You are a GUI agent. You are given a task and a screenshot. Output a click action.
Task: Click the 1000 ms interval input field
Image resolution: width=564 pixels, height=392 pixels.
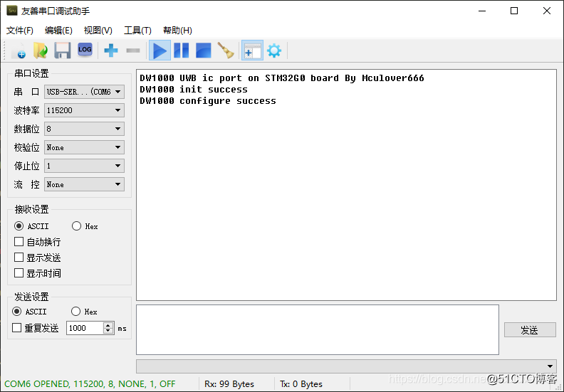[x=85, y=328]
